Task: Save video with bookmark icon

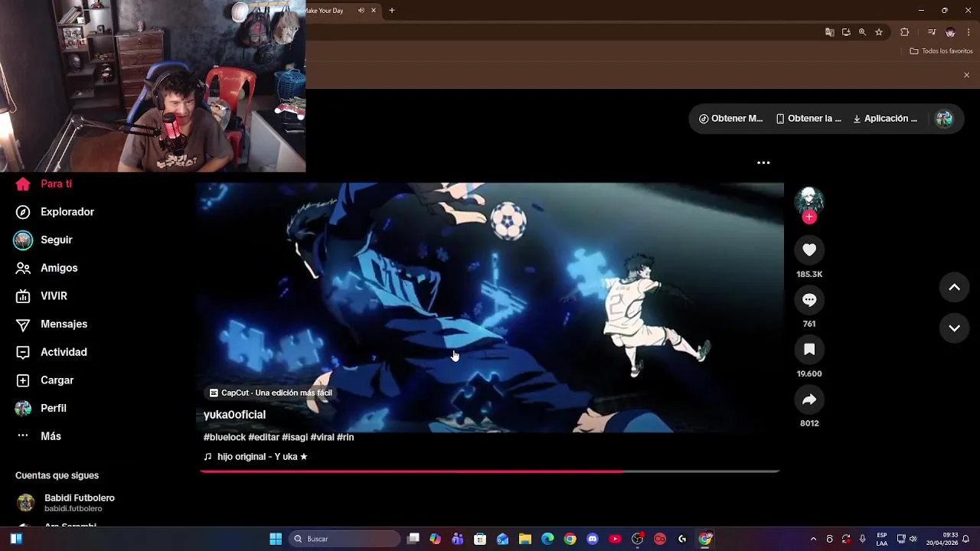Action: tap(809, 350)
